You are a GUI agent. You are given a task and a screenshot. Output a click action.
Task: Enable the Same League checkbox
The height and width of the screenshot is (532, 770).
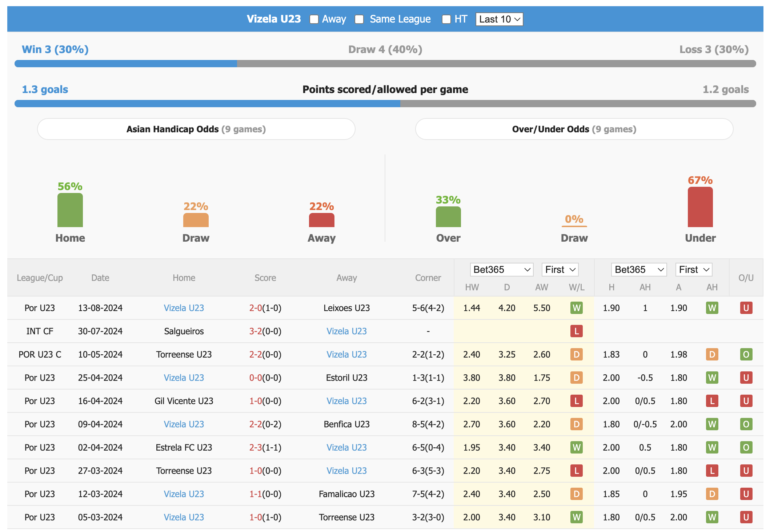point(359,19)
